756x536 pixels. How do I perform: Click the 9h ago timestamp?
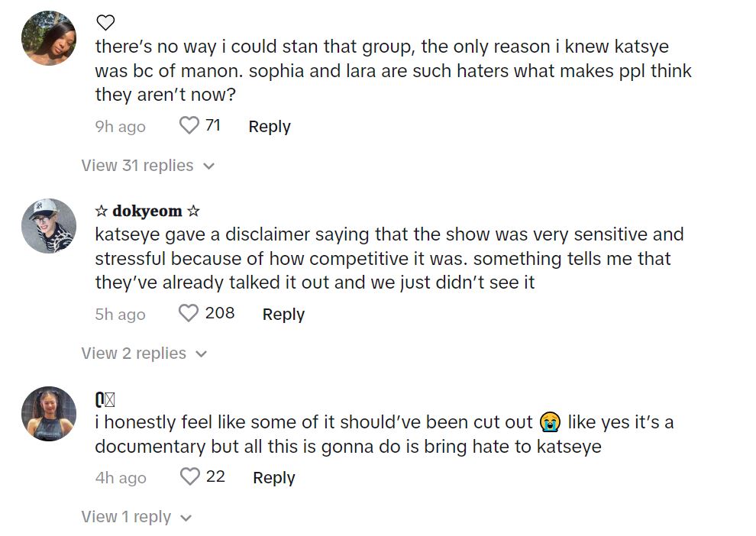coord(120,127)
